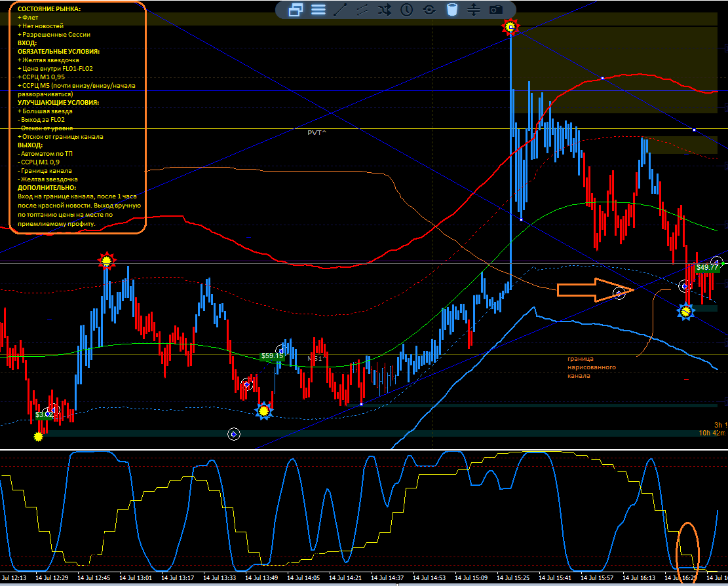Click circled marker near 13:33 red candles

click(247, 384)
